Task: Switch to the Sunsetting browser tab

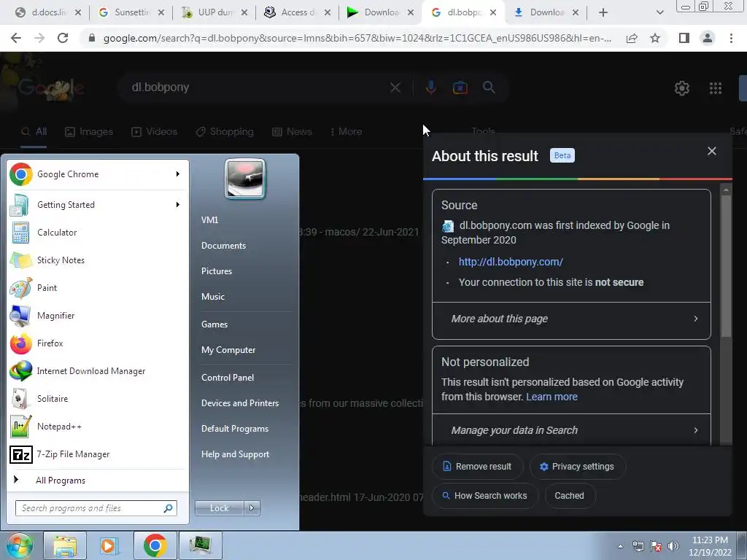Action: click(x=130, y=12)
